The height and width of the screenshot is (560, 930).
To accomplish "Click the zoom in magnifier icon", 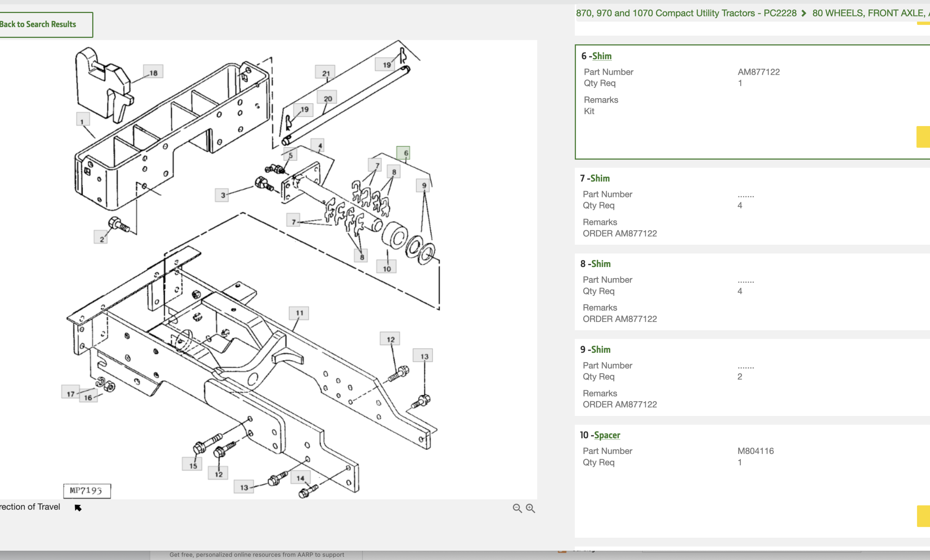I will pyautogui.click(x=530, y=508).
